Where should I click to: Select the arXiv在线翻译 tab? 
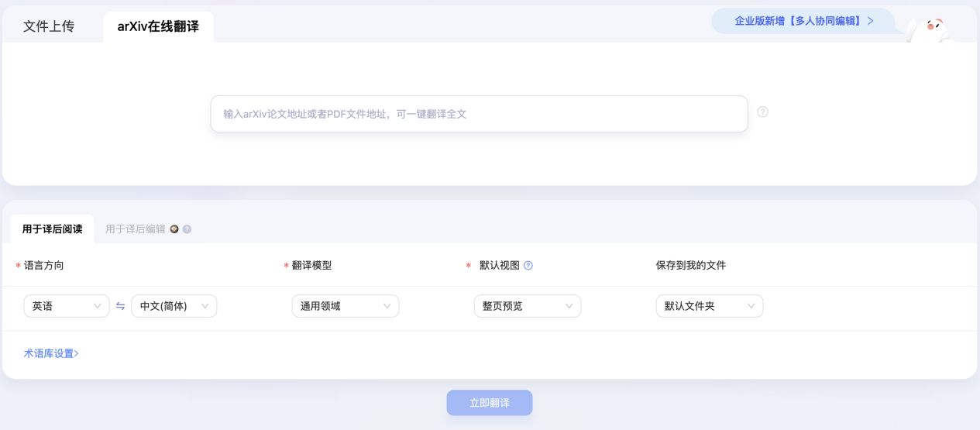[x=158, y=26]
